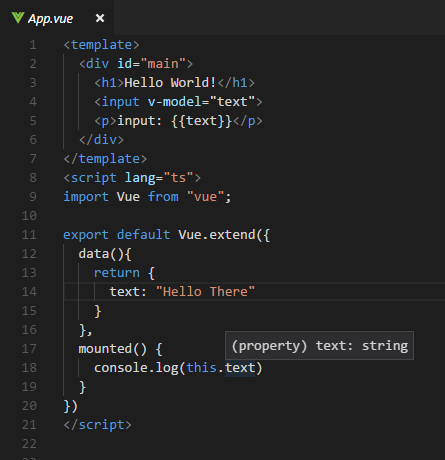The image size is (445, 460).
Task: Click the v-model attribute on the input
Action: pyautogui.click(x=174, y=102)
